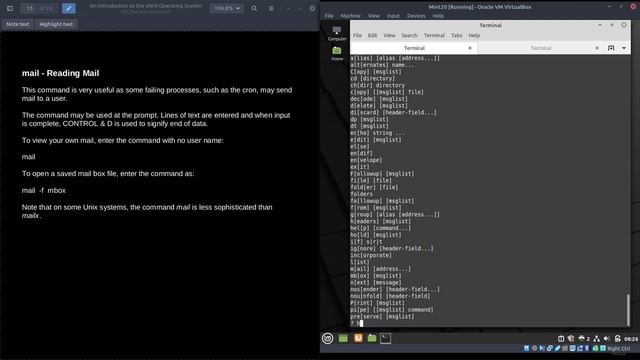
Task: Open VirtualBox Devices menu
Action: (x=416, y=16)
